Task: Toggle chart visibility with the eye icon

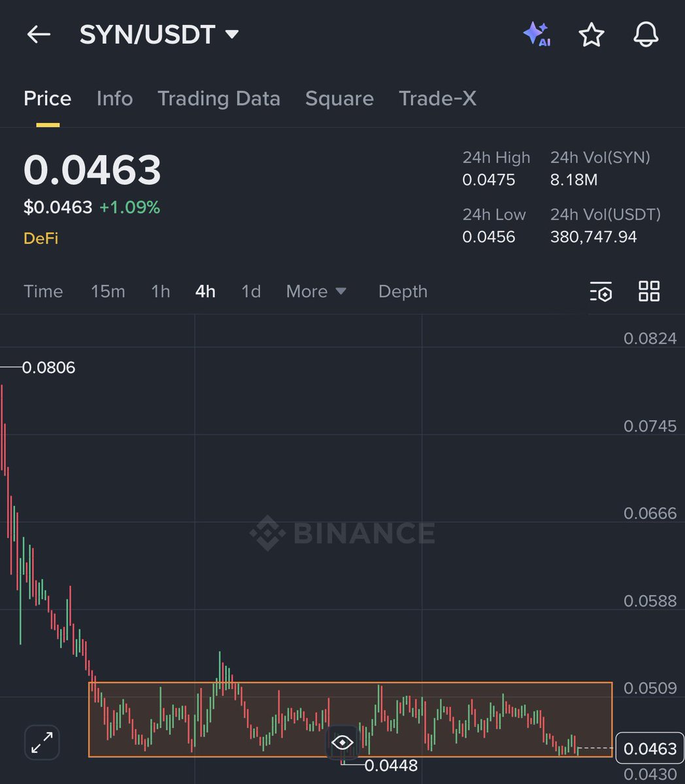Action: tap(342, 742)
